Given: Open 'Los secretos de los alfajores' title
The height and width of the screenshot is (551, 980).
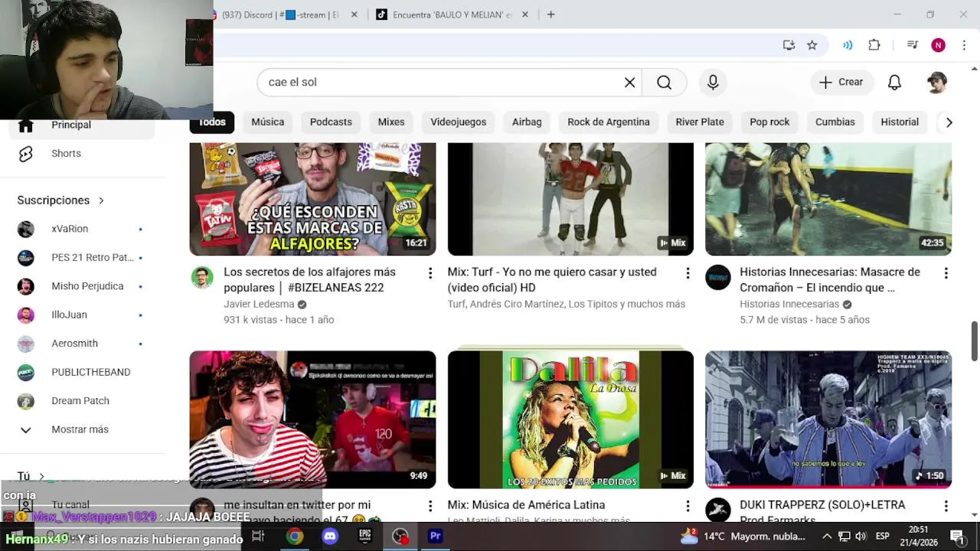Looking at the screenshot, I should pos(309,280).
